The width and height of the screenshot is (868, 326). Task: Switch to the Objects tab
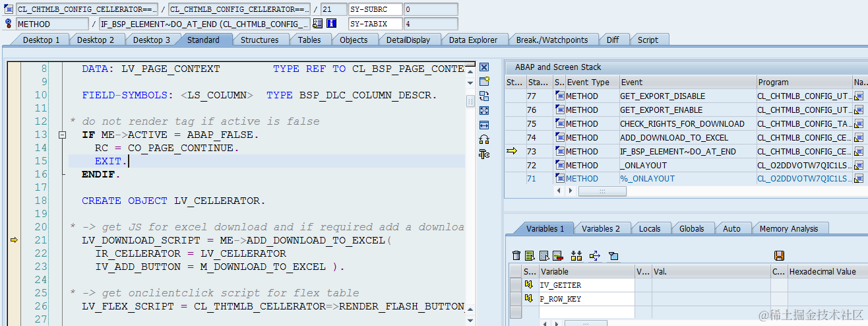tap(354, 40)
